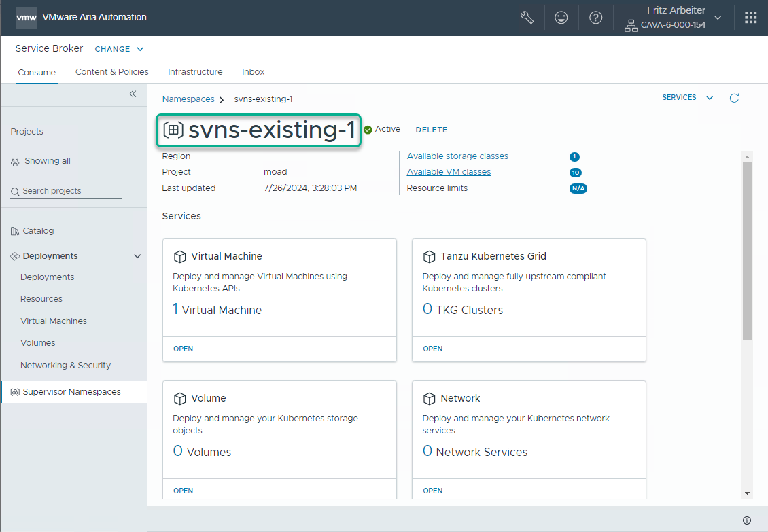Click the VMware vmw logo
The width and height of the screenshot is (768, 532).
pyautogui.click(x=27, y=18)
